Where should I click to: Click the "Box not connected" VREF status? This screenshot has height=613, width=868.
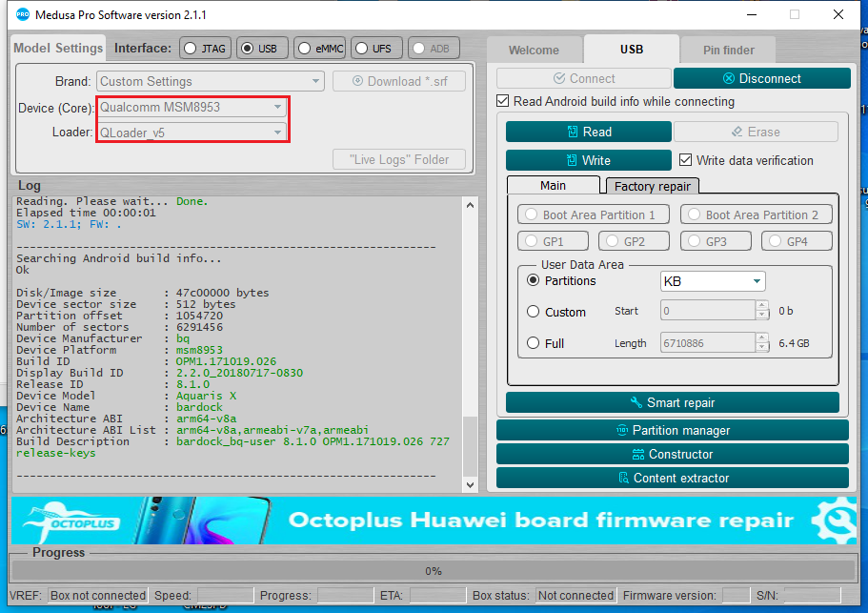98,595
